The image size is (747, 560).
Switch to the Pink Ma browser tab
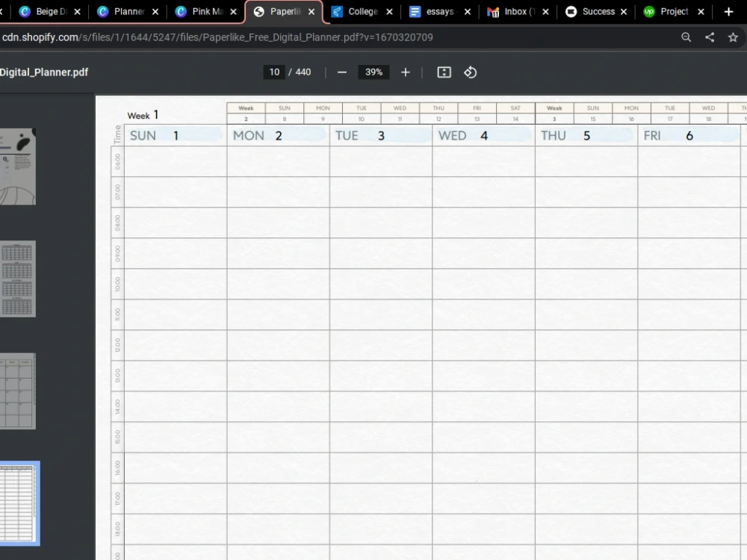click(199, 11)
